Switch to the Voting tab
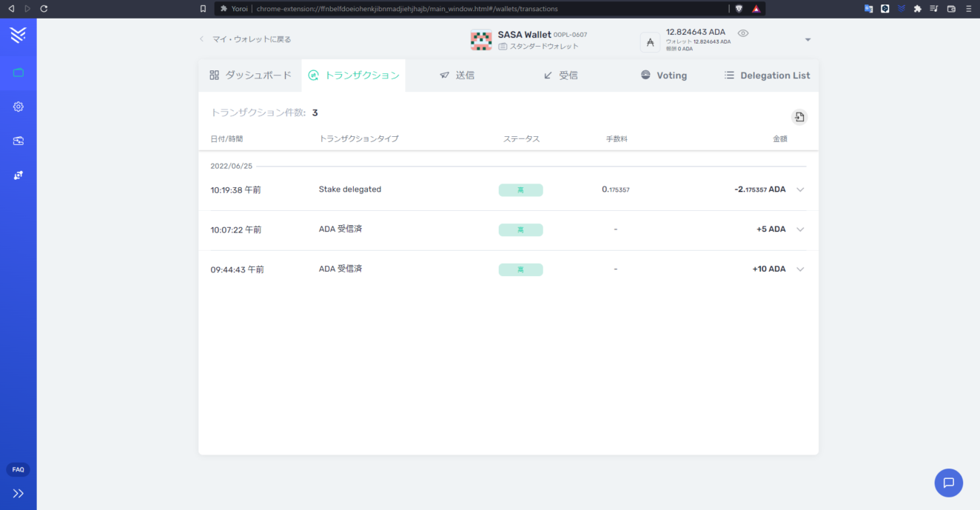This screenshot has height=510, width=980. (x=663, y=76)
